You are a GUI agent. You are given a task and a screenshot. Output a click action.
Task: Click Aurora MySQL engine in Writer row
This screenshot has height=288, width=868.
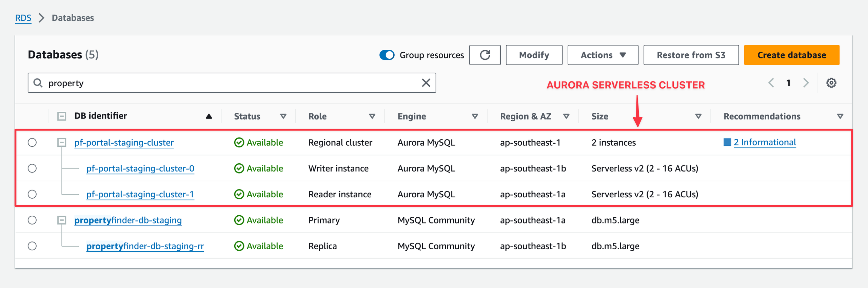(426, 168)
